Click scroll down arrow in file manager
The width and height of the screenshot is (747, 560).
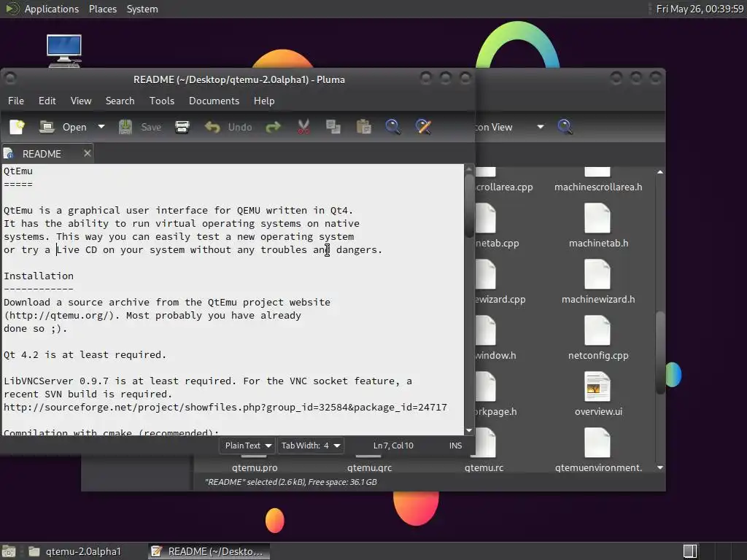click(x=659, y=467)
